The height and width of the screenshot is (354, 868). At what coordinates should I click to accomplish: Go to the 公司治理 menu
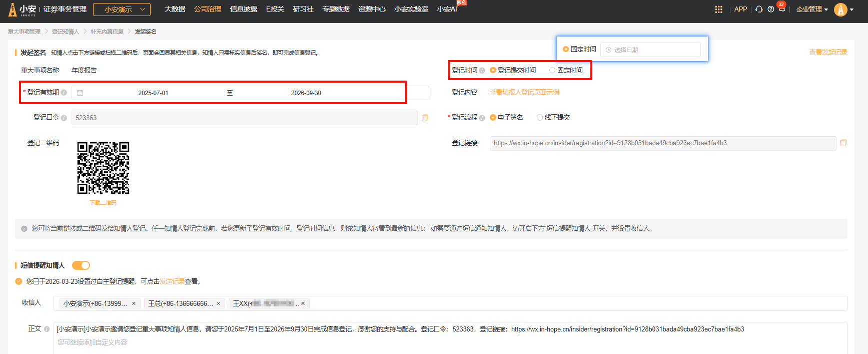208,10
